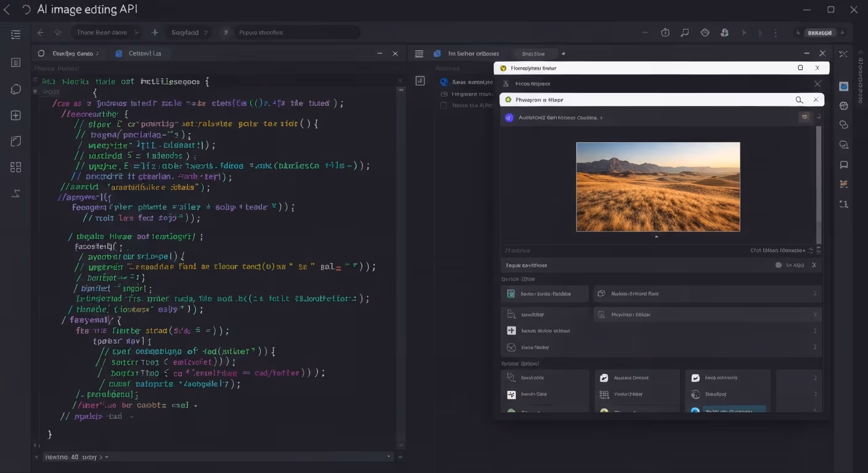This screenshot has height=473, width=868.
Task: Click the "BRAKEGM" button in the top-right toolbar
Action: 820,33
